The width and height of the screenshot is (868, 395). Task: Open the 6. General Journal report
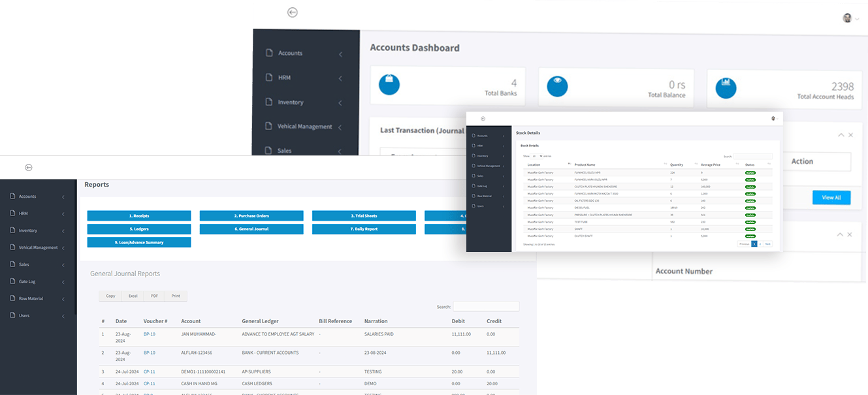click(251, 229)
